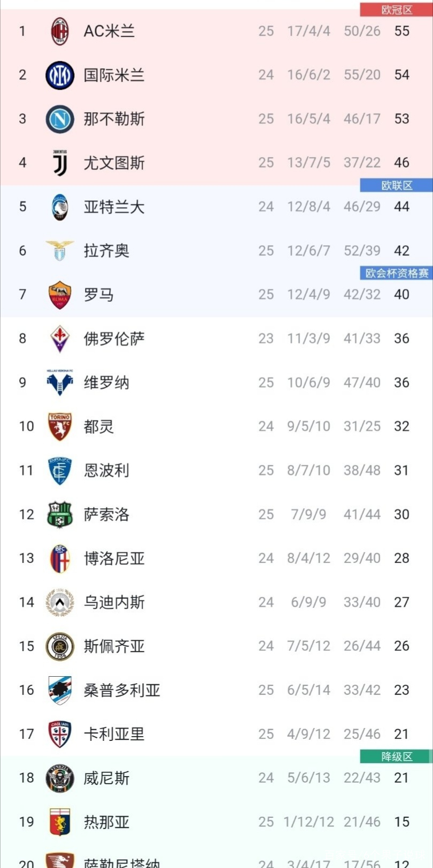Open team name 博洛尼亚

tap(114, 559)
